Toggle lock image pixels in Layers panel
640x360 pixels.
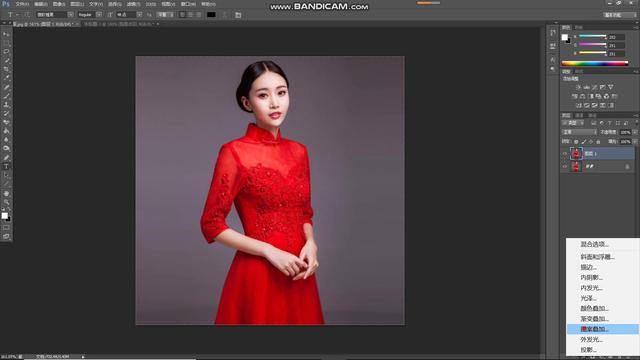[584, 142]
